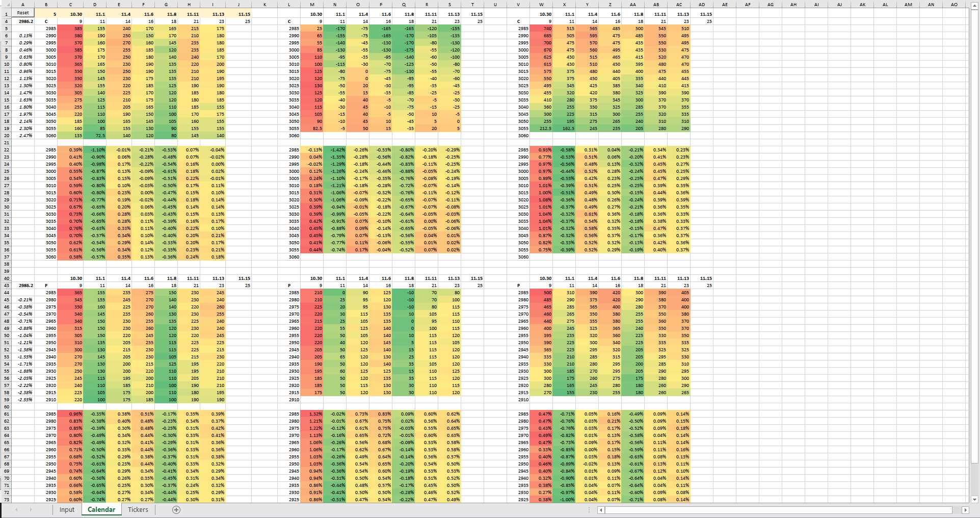
Task: Click cell N22 showing -1.42%
Action: 335,150
